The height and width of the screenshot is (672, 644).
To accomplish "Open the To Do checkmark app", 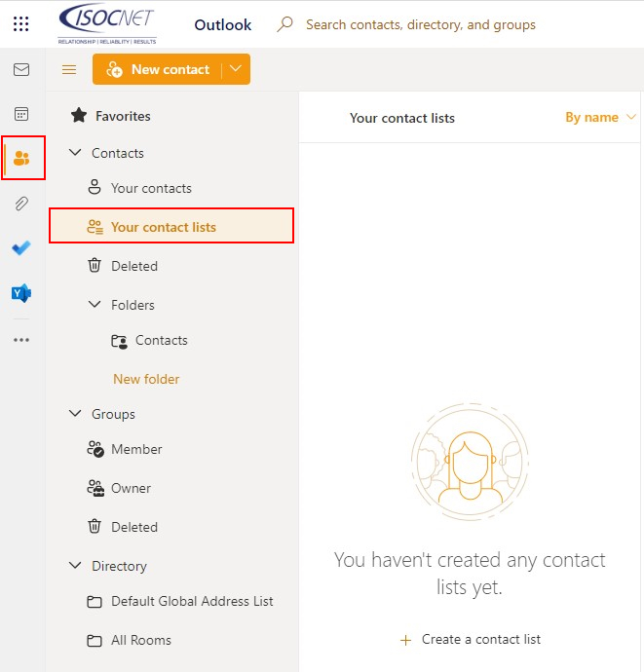I will tap(20, 248).
